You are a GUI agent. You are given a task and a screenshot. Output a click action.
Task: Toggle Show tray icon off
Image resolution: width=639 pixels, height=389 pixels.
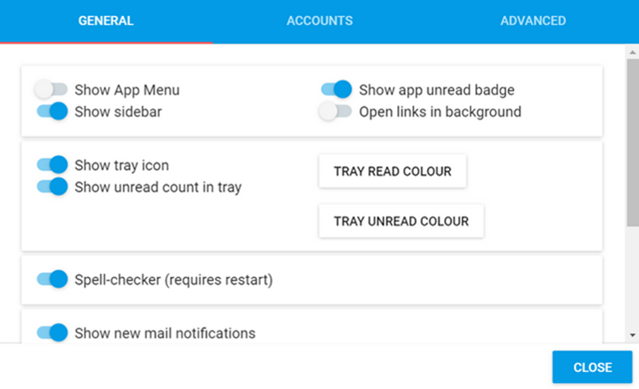tap(52, 165)
